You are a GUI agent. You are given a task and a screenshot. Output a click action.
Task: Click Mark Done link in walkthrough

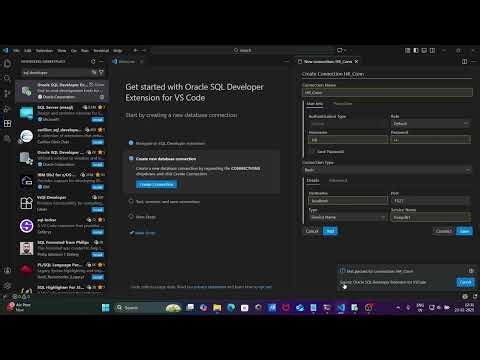coord(143,233)
